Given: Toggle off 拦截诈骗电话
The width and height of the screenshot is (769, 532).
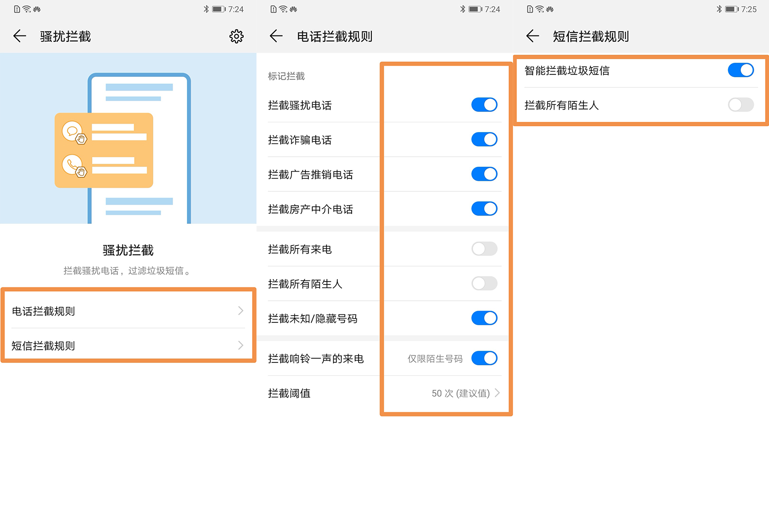Looking at the screenshot, I should coord(484,139).
